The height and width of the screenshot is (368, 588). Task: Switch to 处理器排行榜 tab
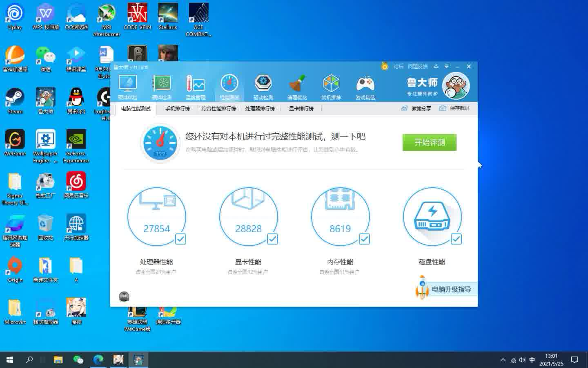pyautogui.click(x=260, y=108)
